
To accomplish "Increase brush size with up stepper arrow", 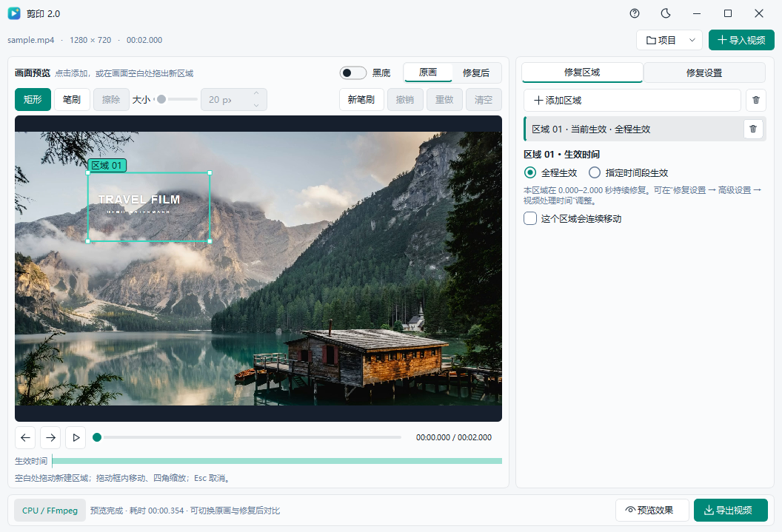I will click(256, 94).
